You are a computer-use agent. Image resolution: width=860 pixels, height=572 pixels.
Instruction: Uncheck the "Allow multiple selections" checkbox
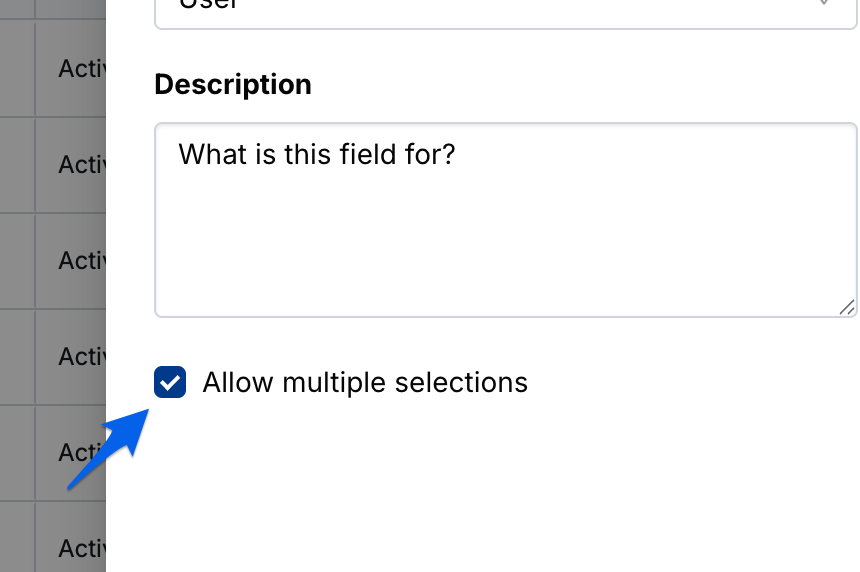tap(170, 382)
